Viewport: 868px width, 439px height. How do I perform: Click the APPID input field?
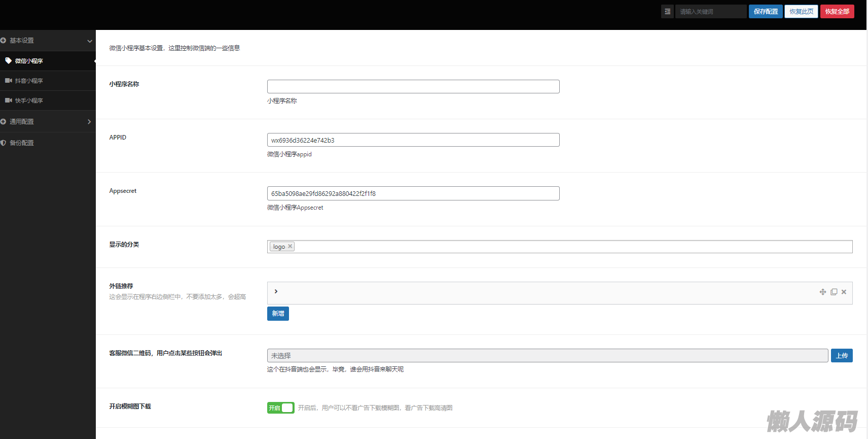[x=413, y=140]
